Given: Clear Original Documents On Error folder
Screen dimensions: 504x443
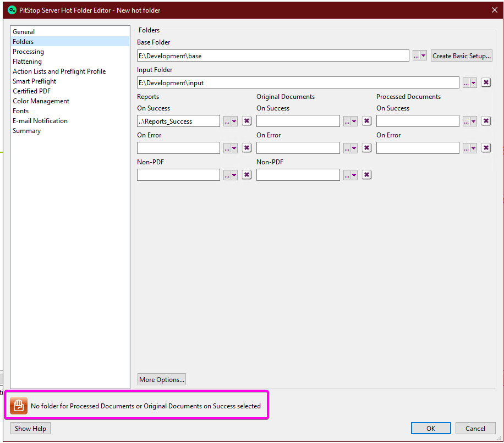Looking at the screenshot, I should coord(366,148).
